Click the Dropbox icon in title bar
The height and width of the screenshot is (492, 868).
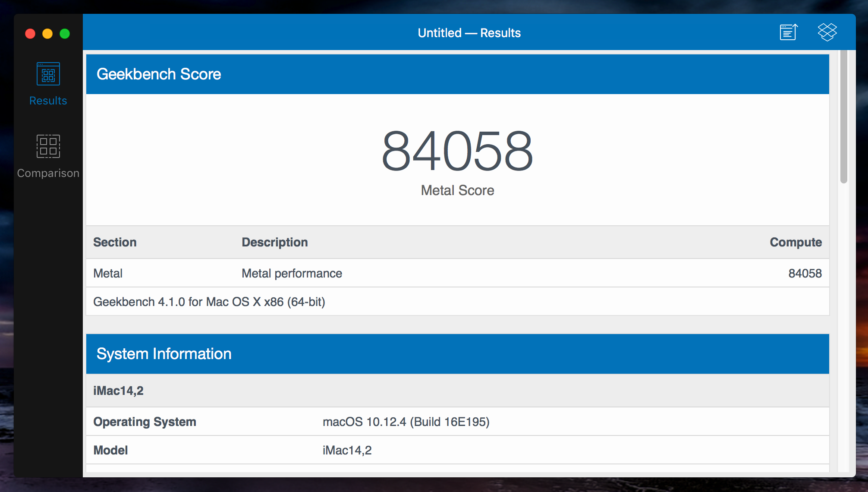coord(827,32)
